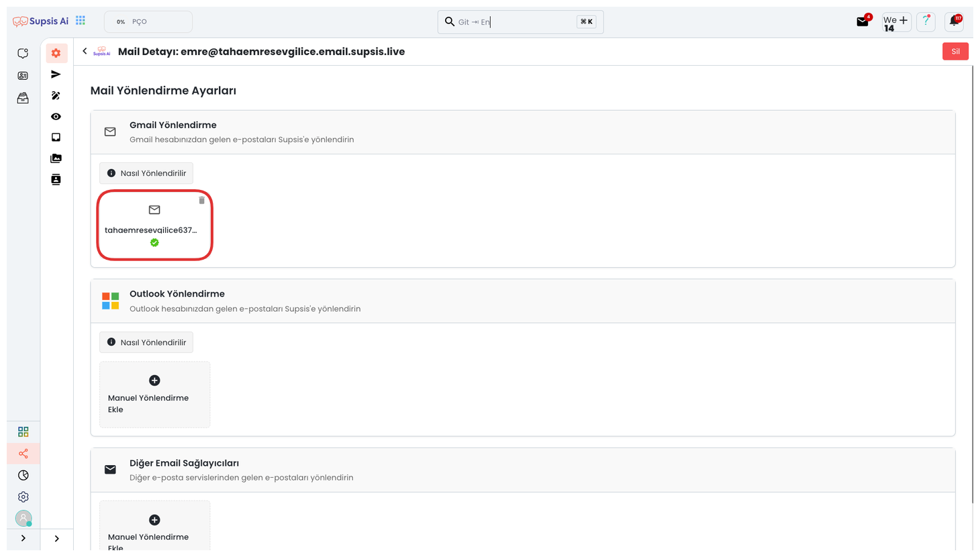Click the small Supsis Ai logo beside title
Viewport: 980px width, 557px height.
102,51
